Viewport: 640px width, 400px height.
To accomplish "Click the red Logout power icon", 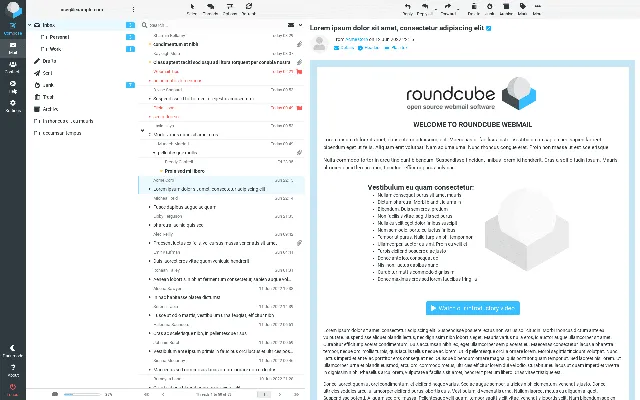I will [x=13, y=389].
